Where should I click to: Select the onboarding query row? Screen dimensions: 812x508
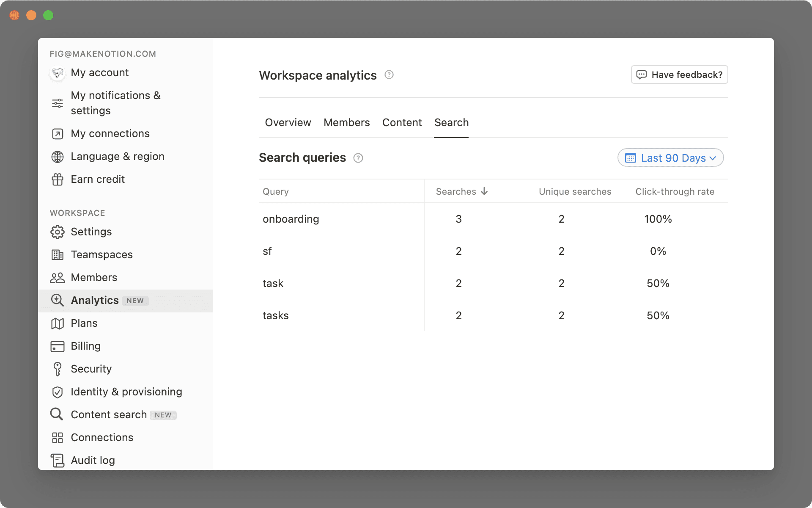click(291, 219)
